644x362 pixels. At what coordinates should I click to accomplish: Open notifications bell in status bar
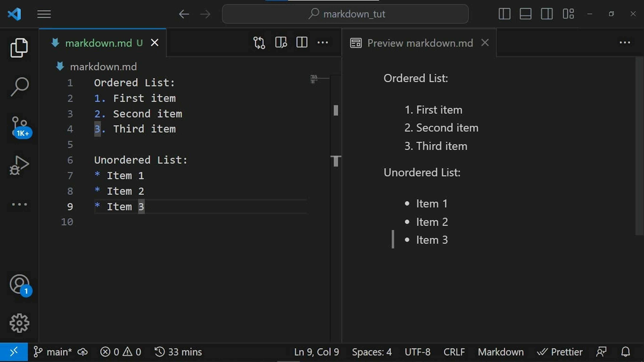click(x=626, y=352)
